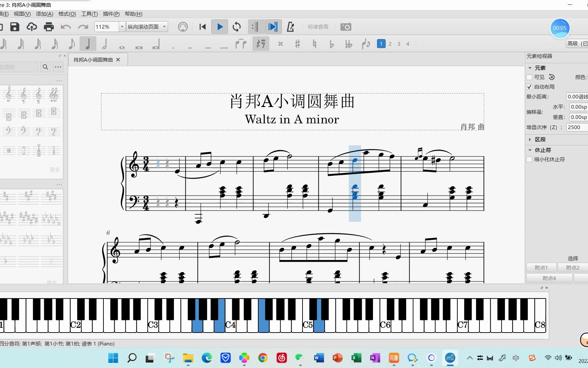Open Microsoft Word from the taskbar
Image resolution: width=588 pixels, height=368 pixels.
318,358
